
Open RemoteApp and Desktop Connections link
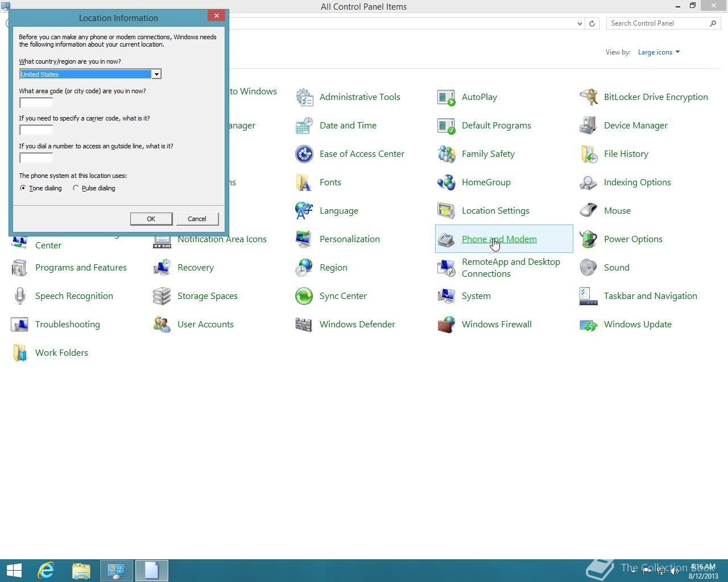click(511, 268)
